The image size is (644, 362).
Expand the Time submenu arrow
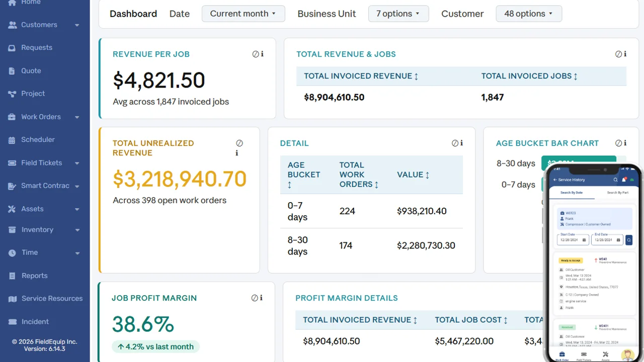(x=77, y=253)
